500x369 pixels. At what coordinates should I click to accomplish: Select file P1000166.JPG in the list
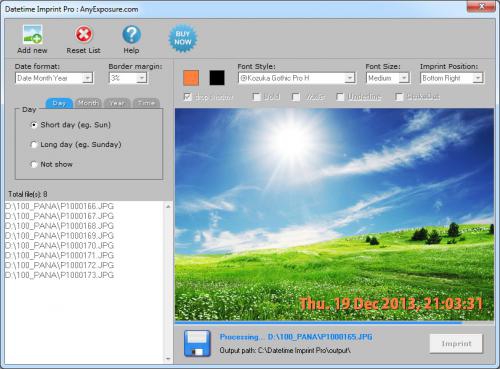[60, 206]
